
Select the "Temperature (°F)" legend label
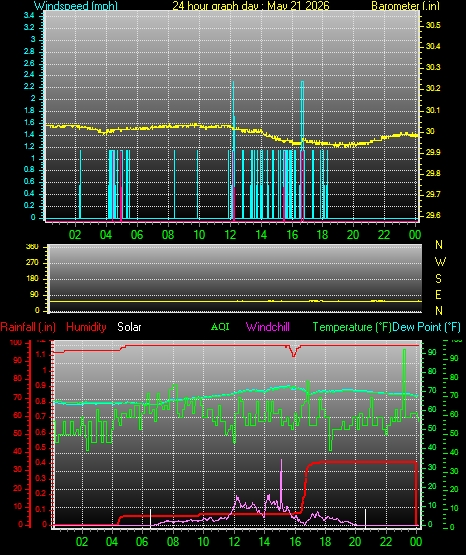pos(352,327)
